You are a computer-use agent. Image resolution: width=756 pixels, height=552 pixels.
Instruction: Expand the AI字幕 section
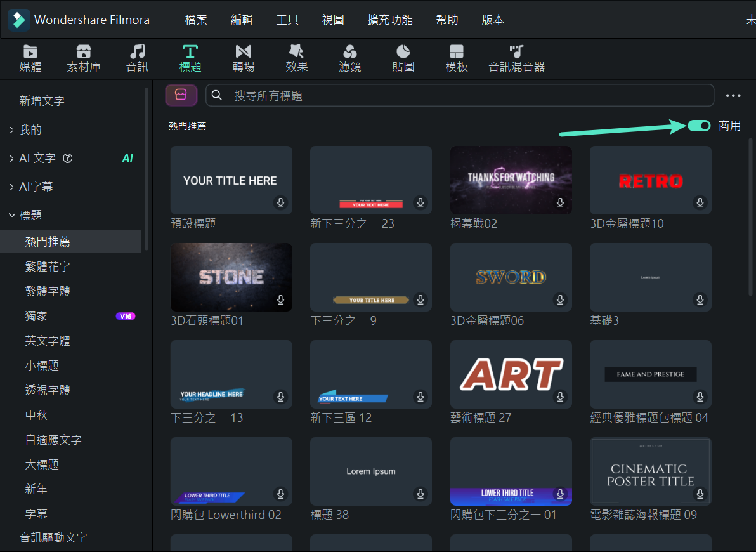click(11, 187)
